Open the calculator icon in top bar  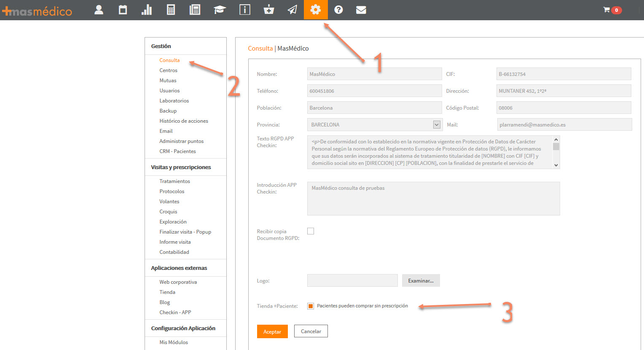(x=171, y=10)
